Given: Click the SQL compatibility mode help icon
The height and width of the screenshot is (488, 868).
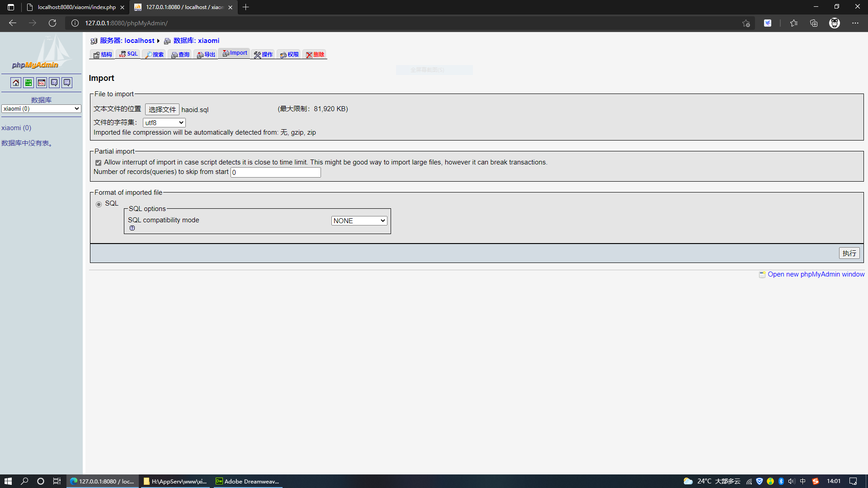Looking at the screenshot, I should (132, 228).
